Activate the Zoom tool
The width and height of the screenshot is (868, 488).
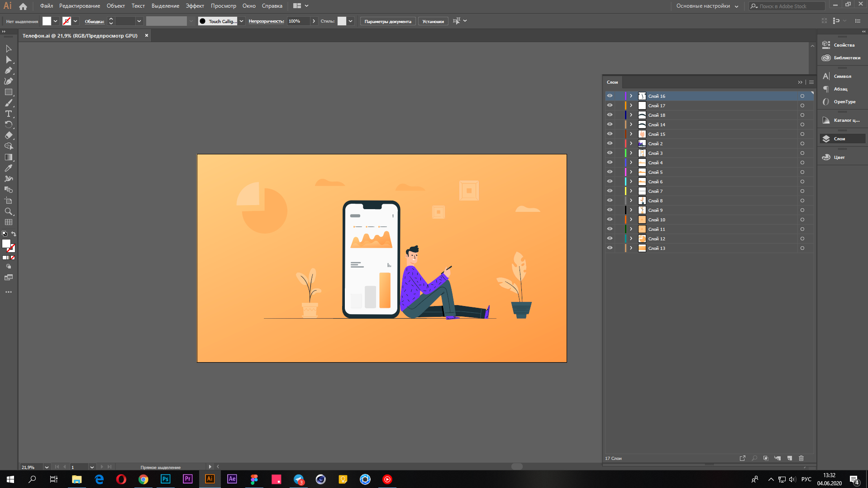(x=8, y=212)
